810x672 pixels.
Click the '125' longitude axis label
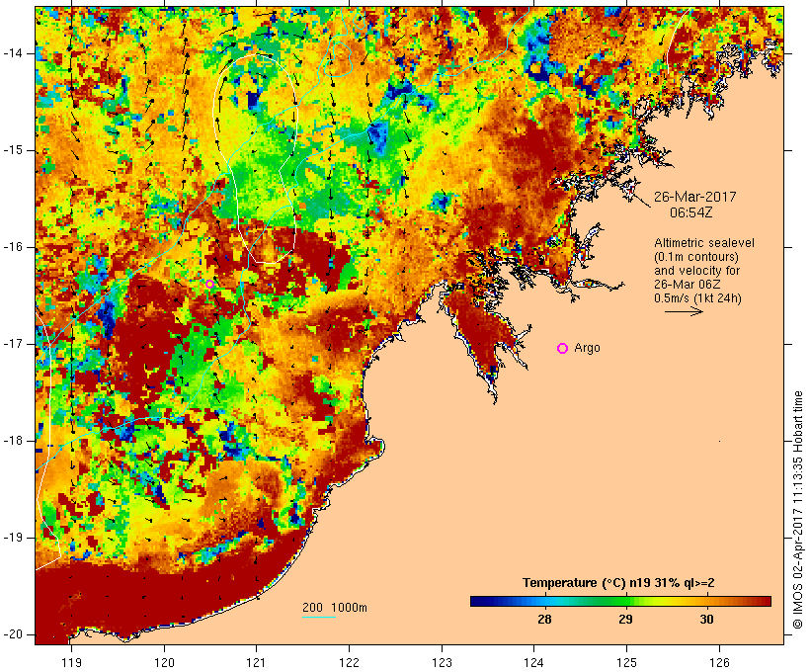[x=626, y=662]
